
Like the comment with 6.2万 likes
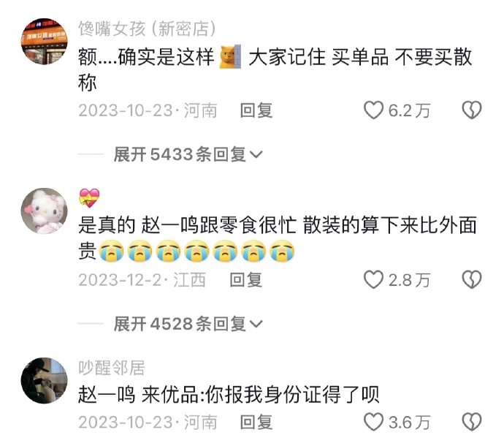point(373,110)
